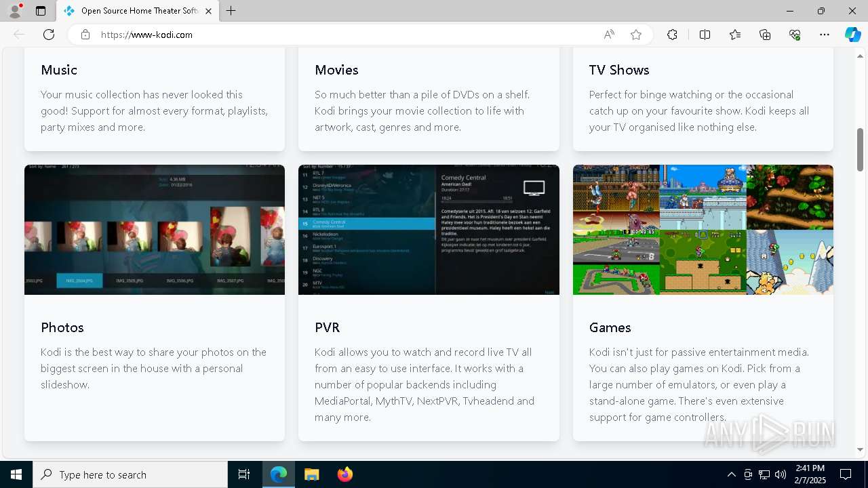
Task: Click the taskbar search box
Action: pyautogui.click(x=130, y=474)
